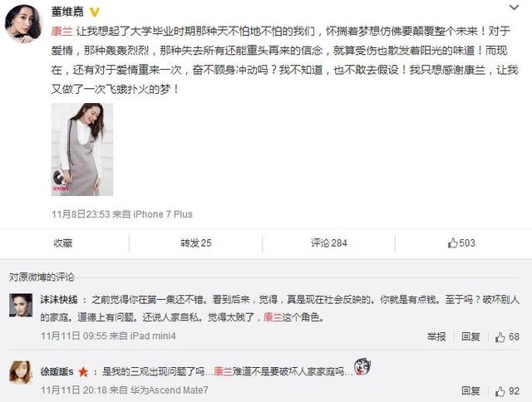Open 董维嘉's profile avatar
The height and width of the screenshot is (402, 532).
24,24
